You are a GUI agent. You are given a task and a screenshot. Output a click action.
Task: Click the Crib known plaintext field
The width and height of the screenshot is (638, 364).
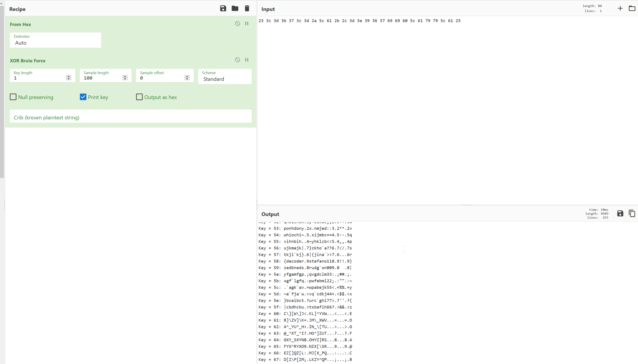(x=130, y=117)
